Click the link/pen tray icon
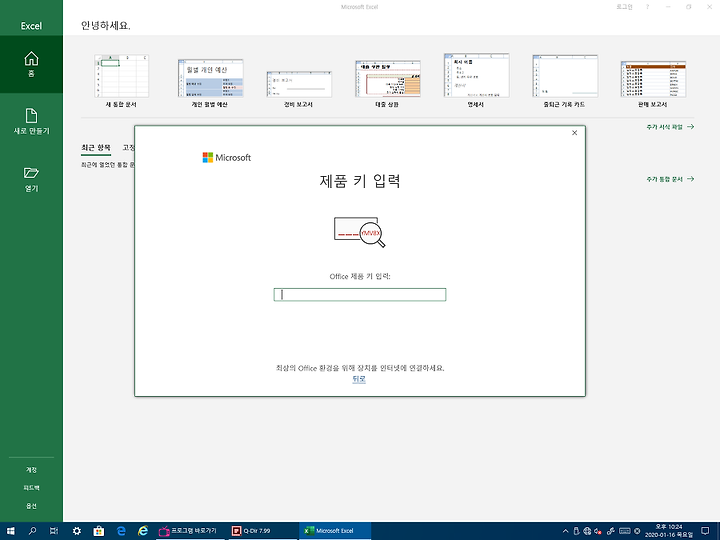 pos(611,531)
